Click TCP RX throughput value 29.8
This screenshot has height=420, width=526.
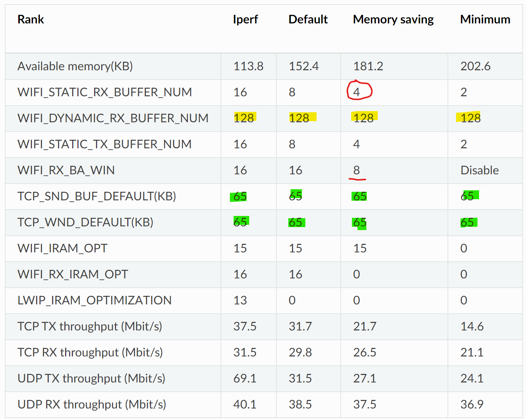click(x=300, y=352)
